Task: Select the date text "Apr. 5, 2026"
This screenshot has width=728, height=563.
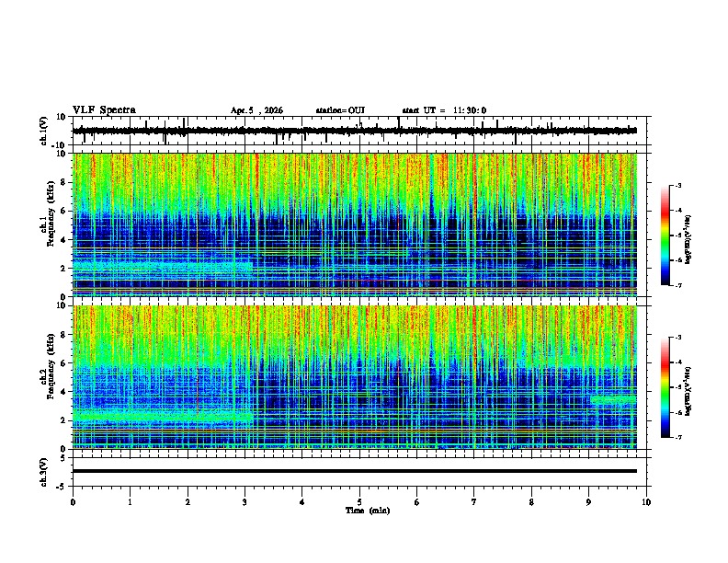Action: 256,110
